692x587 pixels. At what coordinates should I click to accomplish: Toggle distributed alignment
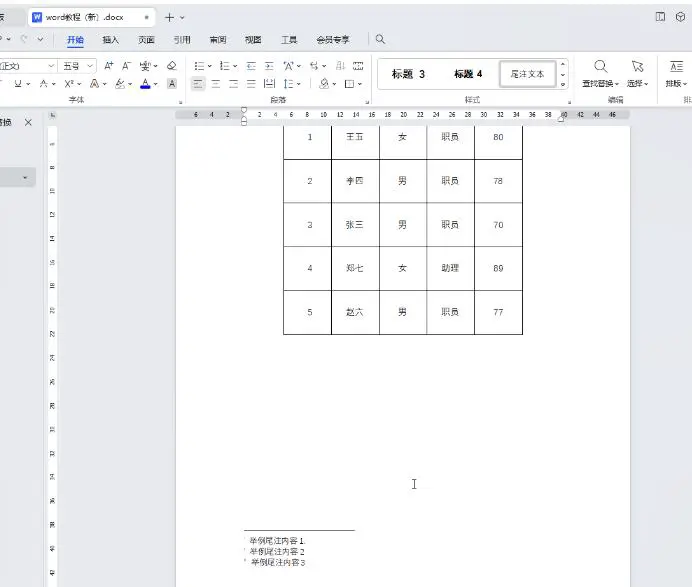coord(269,83)
